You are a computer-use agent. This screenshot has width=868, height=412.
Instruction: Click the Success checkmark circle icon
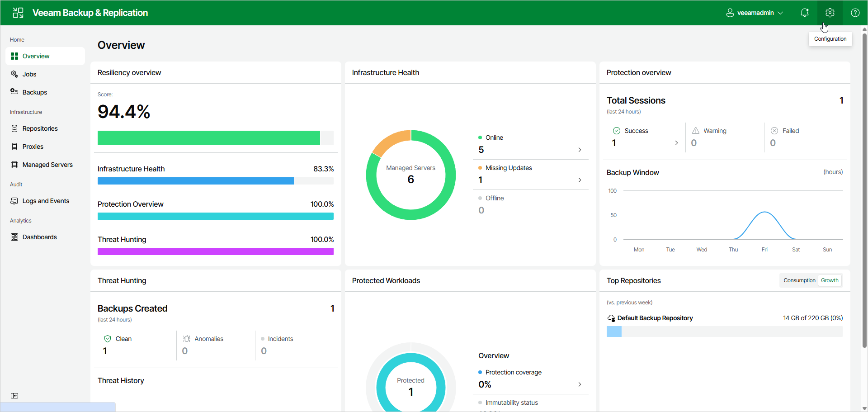[x=617, y=131]
